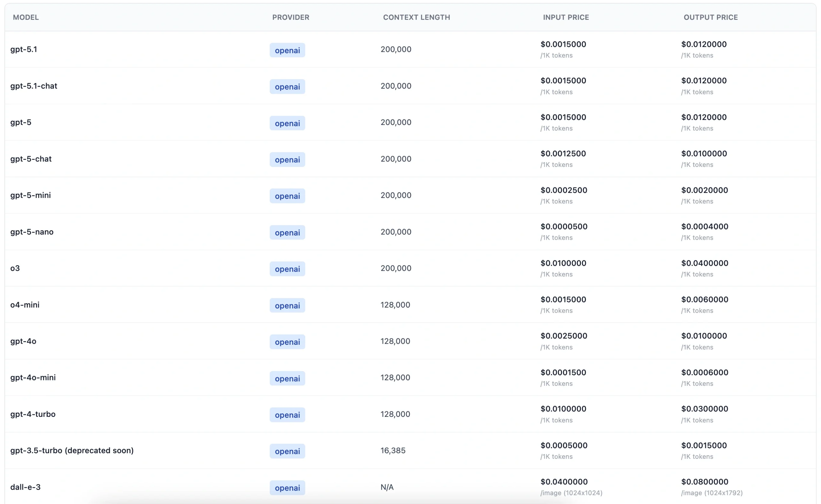Viewport: 821px width, 504px height.
Task: Click the INPUT PRICE column header
Action: point(566,17)
